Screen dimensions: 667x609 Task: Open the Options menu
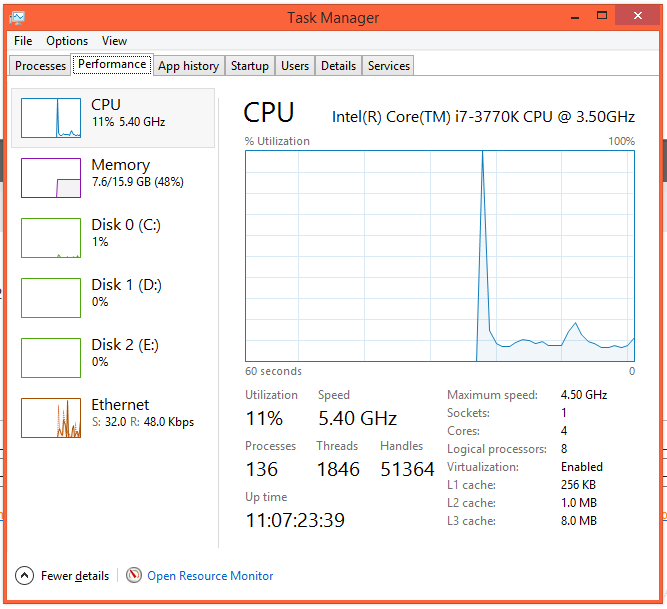click(x=67, y=41)
